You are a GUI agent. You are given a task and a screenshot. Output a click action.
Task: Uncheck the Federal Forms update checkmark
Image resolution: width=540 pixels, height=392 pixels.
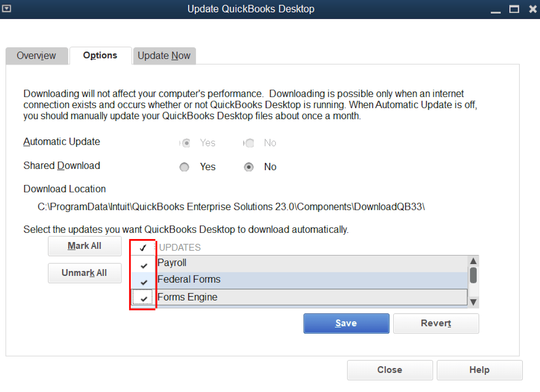(144, 282)
